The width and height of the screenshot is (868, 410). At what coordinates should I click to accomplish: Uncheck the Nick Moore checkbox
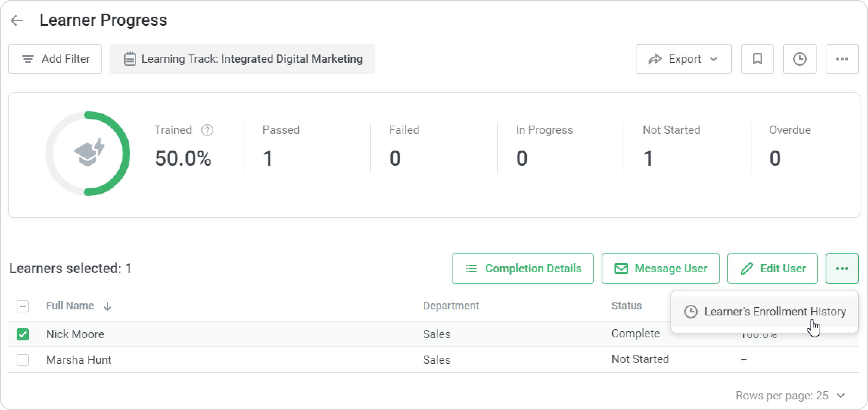tap(23, 334)
